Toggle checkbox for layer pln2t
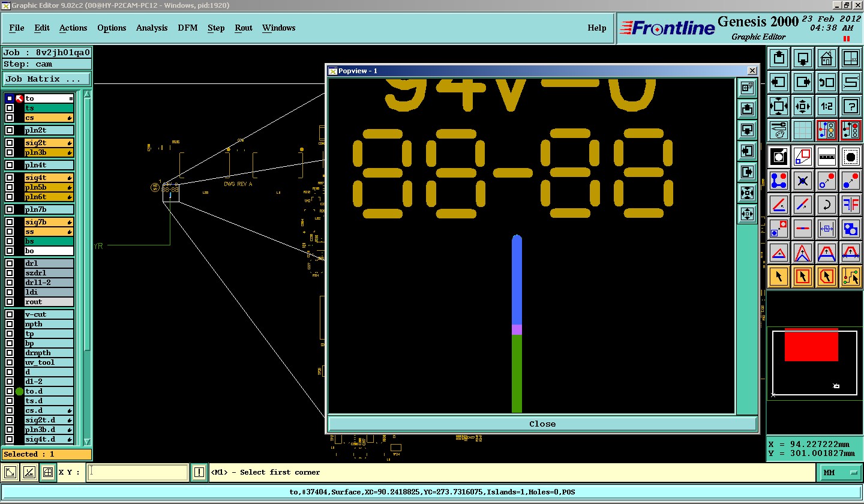This screenshot has height=504, width=864. tap(10, 130)
